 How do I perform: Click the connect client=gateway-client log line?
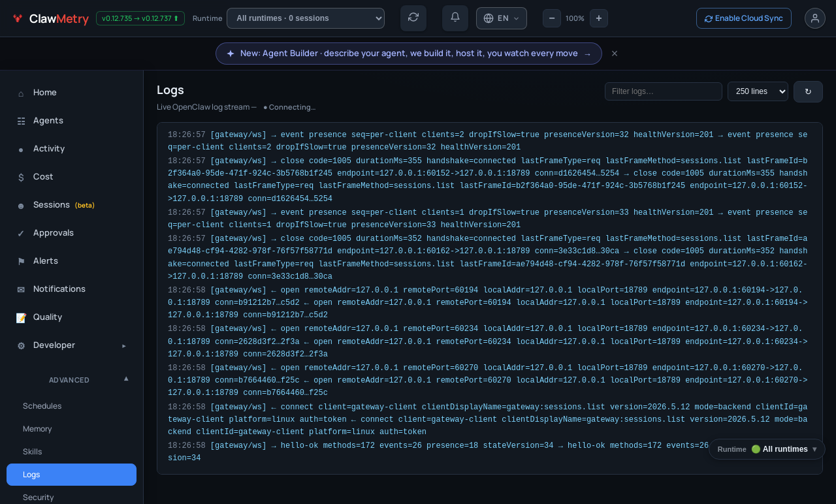point(488,419)
